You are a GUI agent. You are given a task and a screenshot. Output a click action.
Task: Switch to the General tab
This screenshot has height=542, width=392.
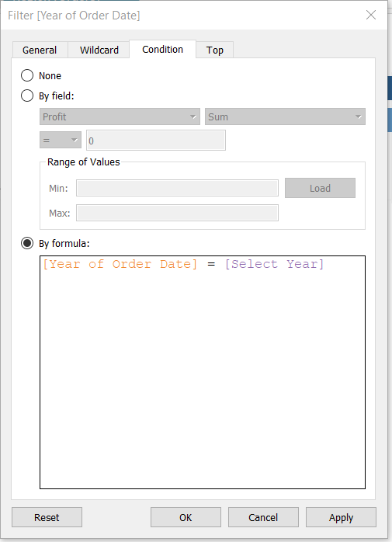40,50
